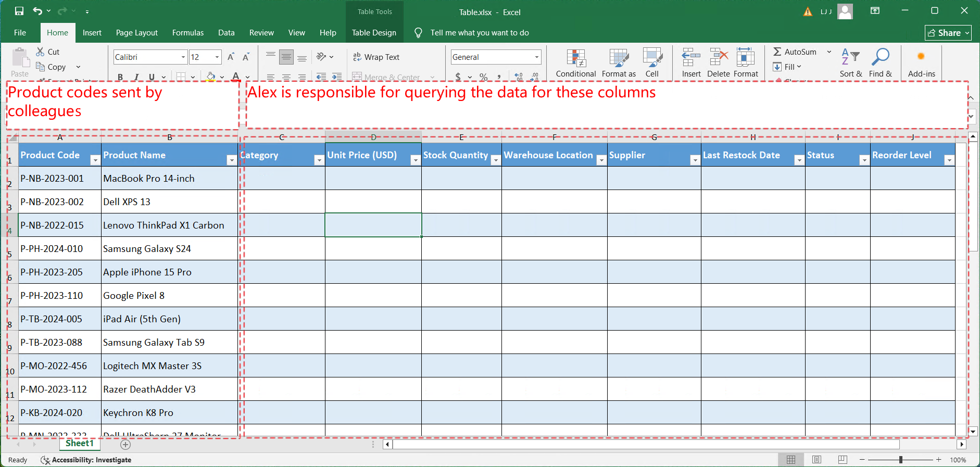Switch to Normal view in status bar
The width and height of the screenshot is (980, 467).
[x=791, y=460]
